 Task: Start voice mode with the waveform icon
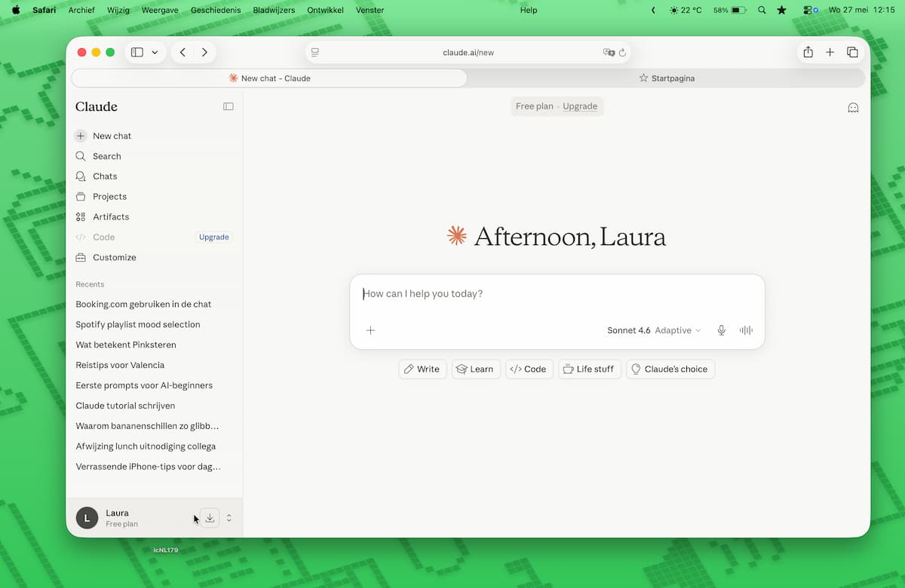click(746, 330)
